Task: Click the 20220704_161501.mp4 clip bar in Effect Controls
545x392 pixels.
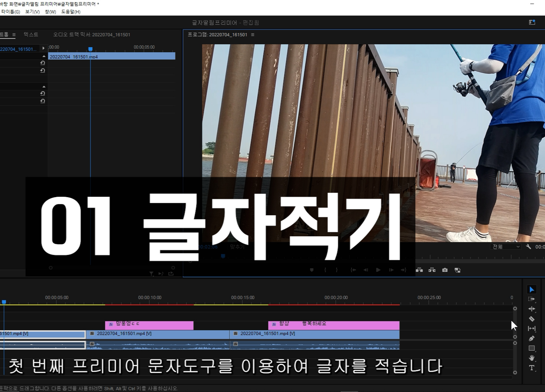Action: (112, 56)
